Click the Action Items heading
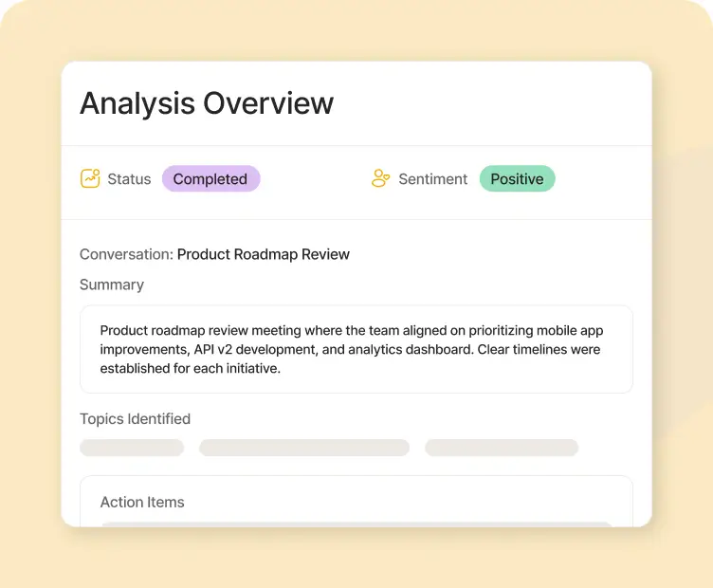The image size is (713, 588). [142, 502]
